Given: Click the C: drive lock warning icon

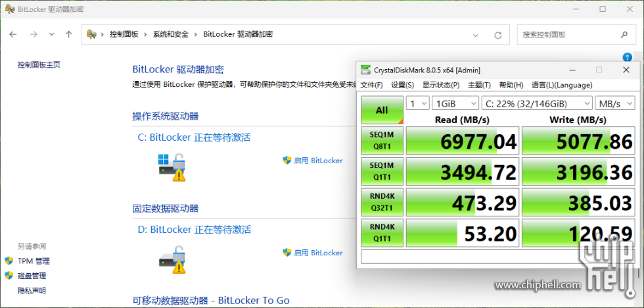Looking at the screenshot, I should click(172, 167).
